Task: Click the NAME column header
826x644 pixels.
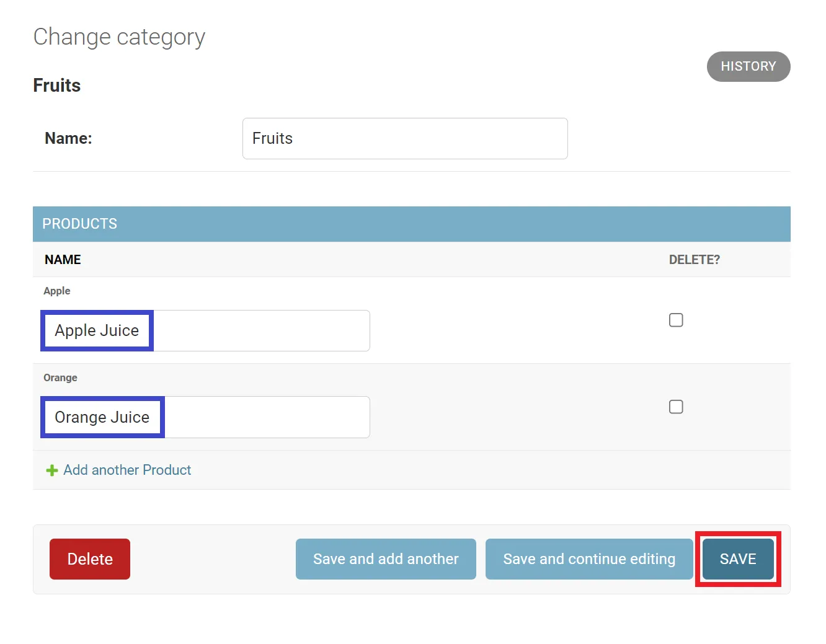Action: pos(63,260)
